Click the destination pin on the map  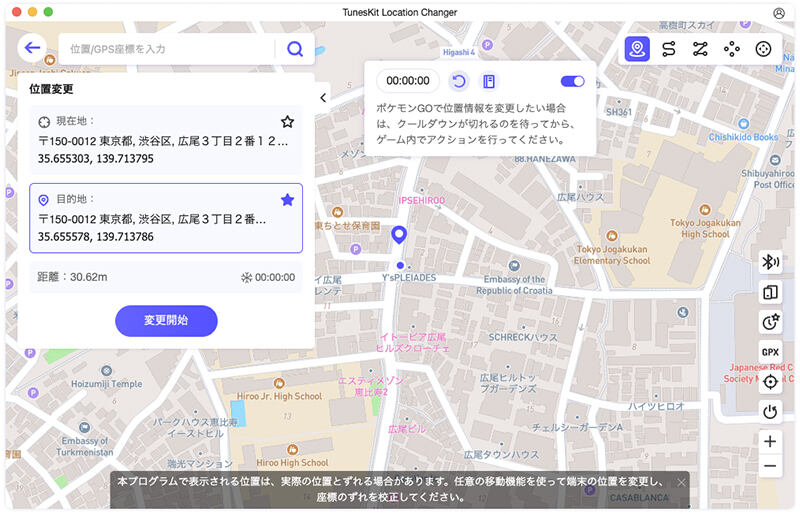399,235
